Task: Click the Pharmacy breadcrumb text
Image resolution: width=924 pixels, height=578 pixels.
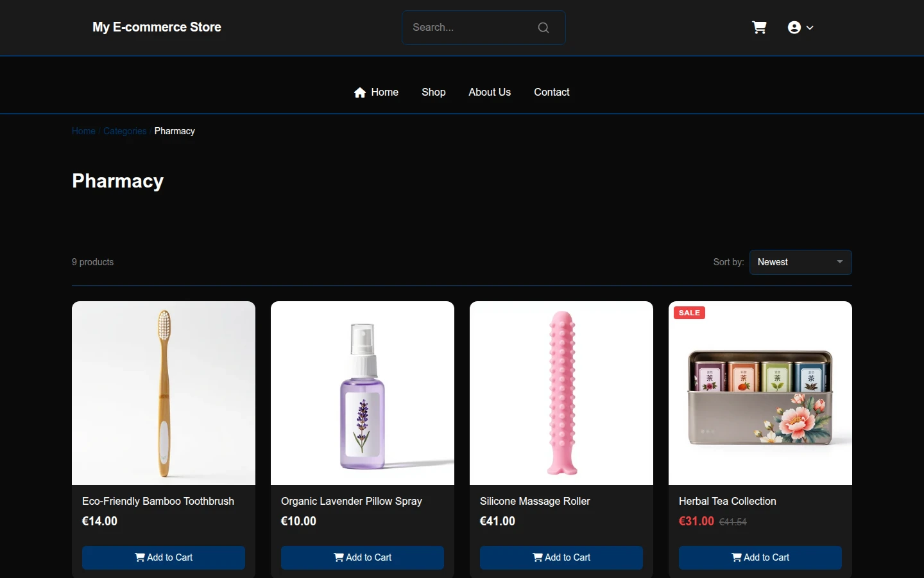Action: (175, 131)
